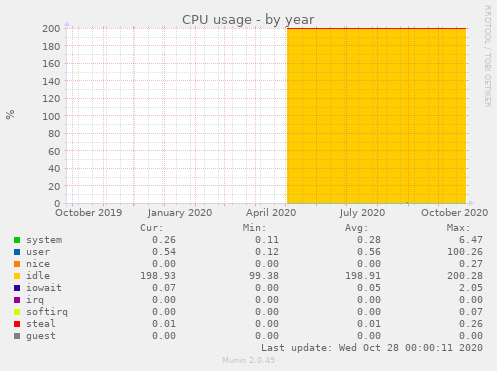Click the January 2020 axis label
This screenshot has width=497, height=371.
pyautogui.click(x=180, y=213)
